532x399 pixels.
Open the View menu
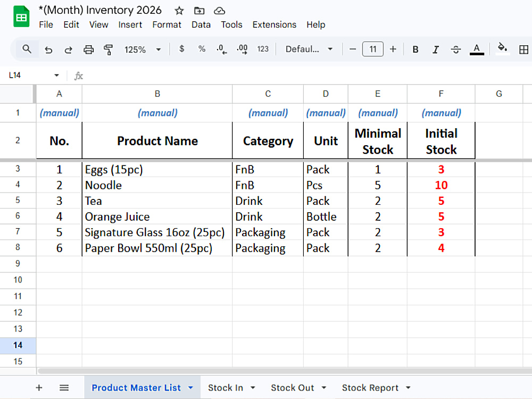click(x=99, y=25)
